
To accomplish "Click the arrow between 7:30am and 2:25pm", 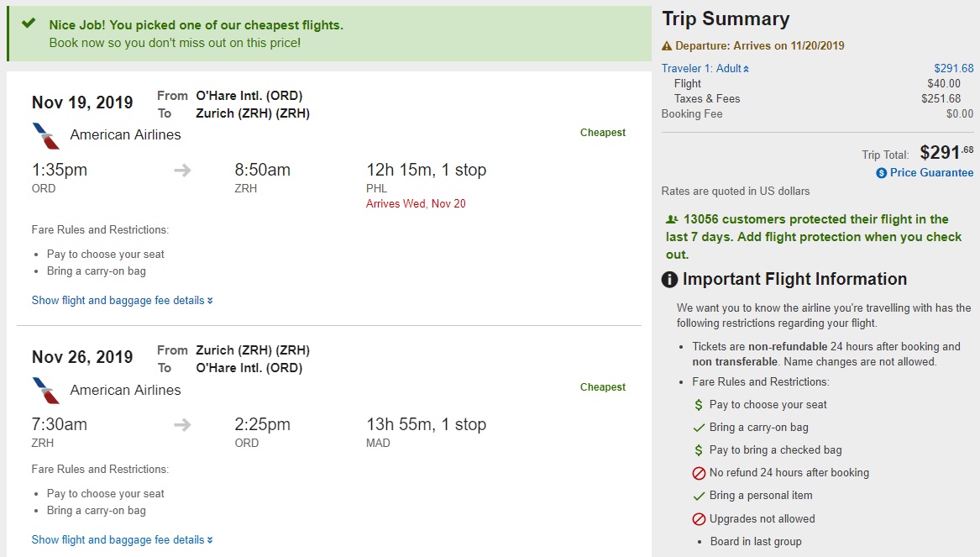I will point(182,425).
